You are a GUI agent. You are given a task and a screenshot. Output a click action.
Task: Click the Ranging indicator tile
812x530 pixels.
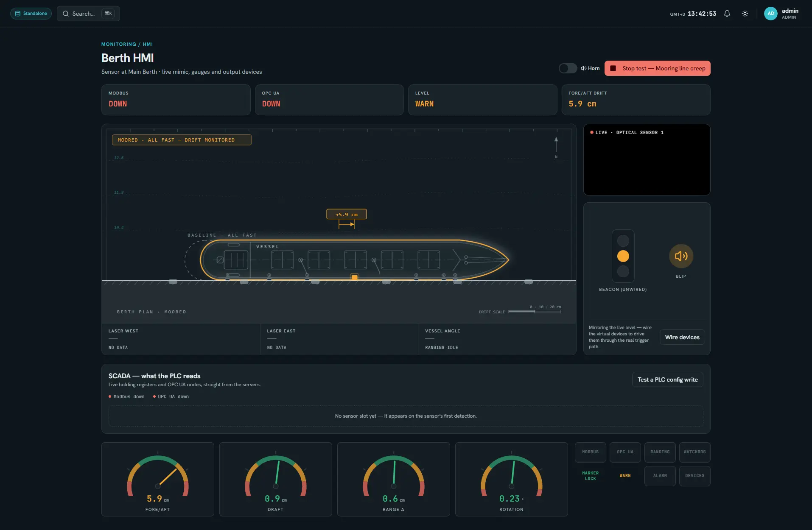660,452
